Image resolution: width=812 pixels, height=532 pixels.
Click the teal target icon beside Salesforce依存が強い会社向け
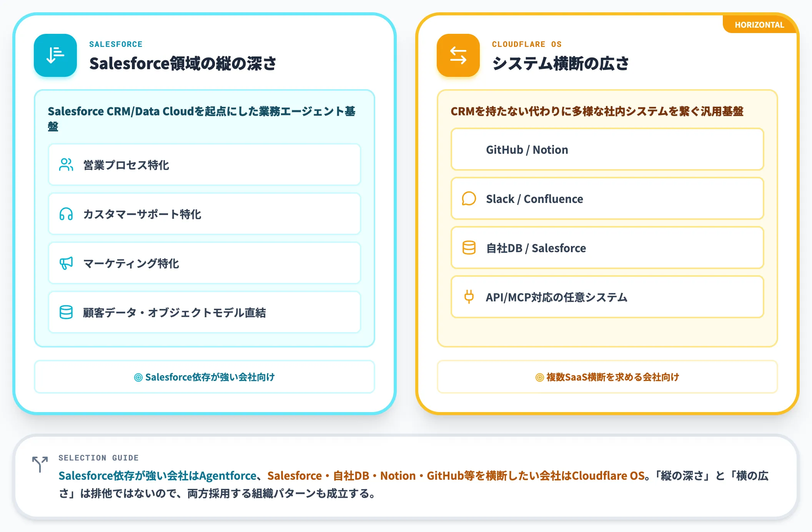point(138,377)
